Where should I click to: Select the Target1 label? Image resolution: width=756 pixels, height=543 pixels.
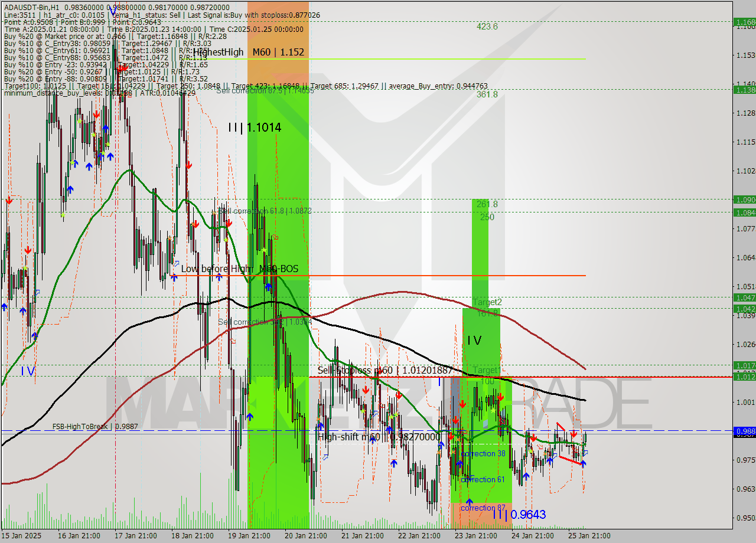click(x=487, y=370)
